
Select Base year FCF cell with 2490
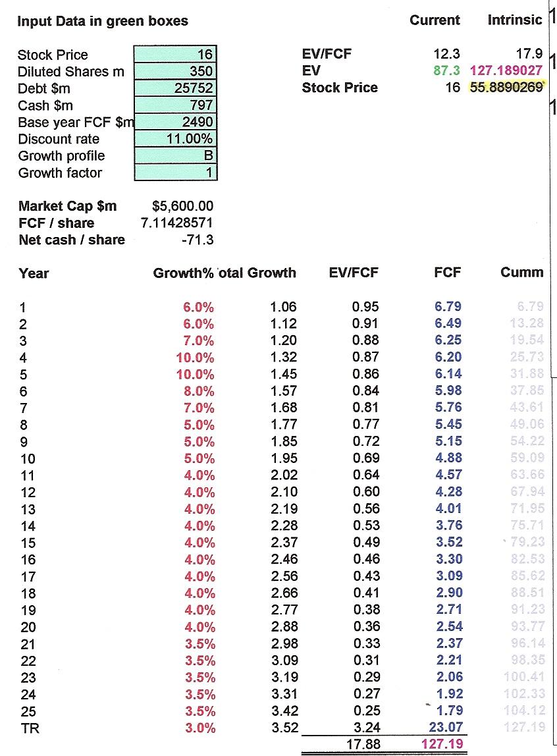pos(175,122)
